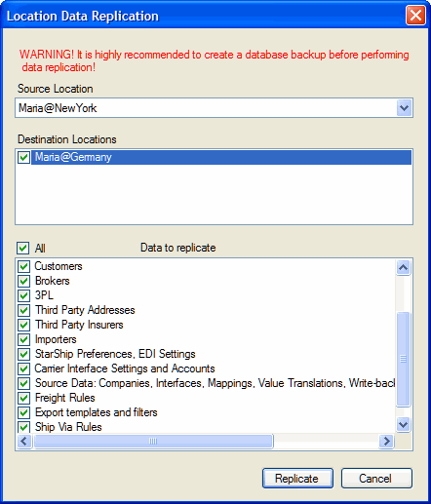Select the Maria@Germany row text
Image resolution: width=431 pixels, height=504 pixels.
coord(73,157)
